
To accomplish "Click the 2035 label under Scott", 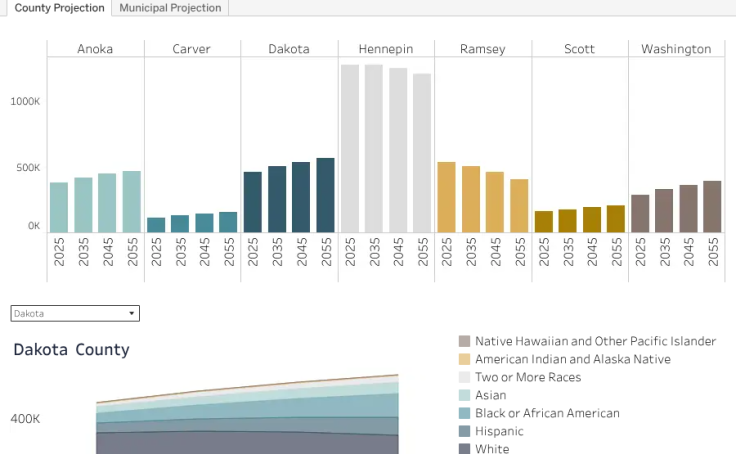I will point(568,252).
